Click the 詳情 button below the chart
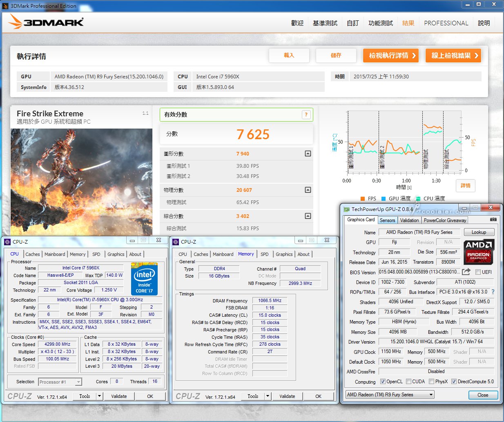The height and width of the screenshot is (422, 504). click(x=466, y=186)
